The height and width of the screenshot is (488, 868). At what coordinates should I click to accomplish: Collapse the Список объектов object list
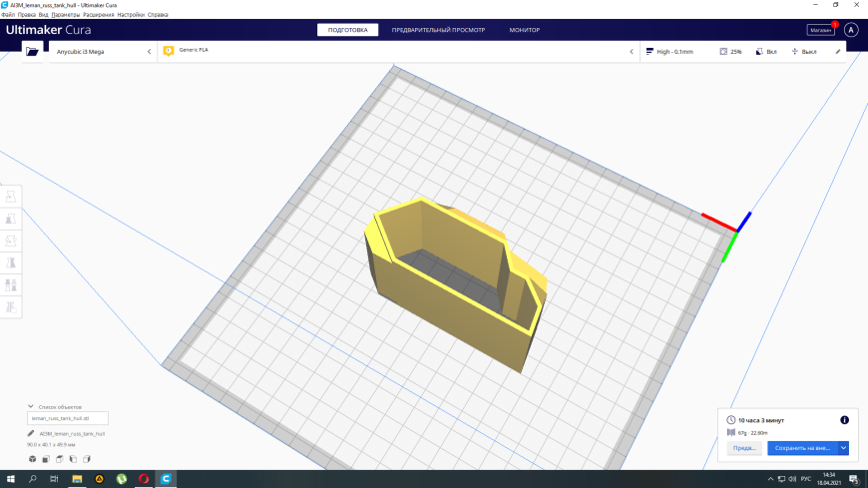pyautogui.click(x=31, y=406)
